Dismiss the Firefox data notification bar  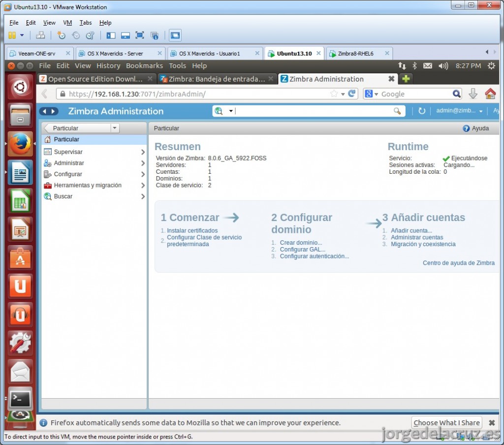[x=492, y=422]
